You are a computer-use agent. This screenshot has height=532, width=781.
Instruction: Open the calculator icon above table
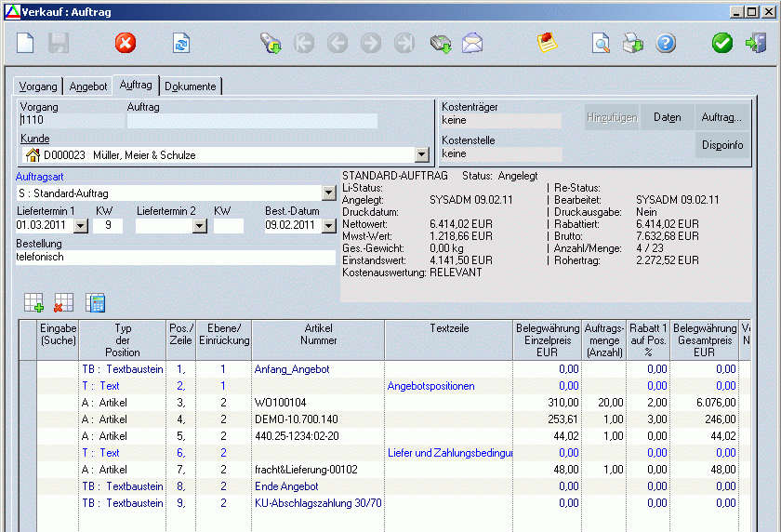pyautogui.click(x=95, y=302)
